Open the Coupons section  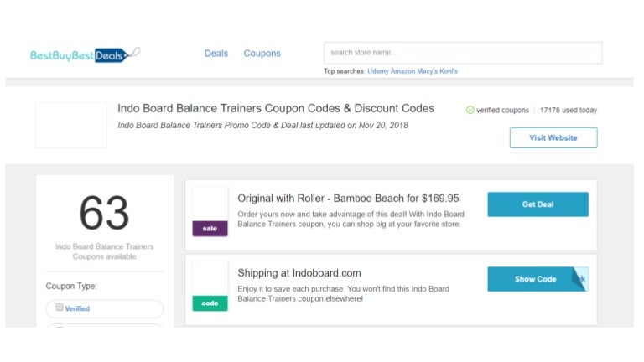[x=262, y=54]
